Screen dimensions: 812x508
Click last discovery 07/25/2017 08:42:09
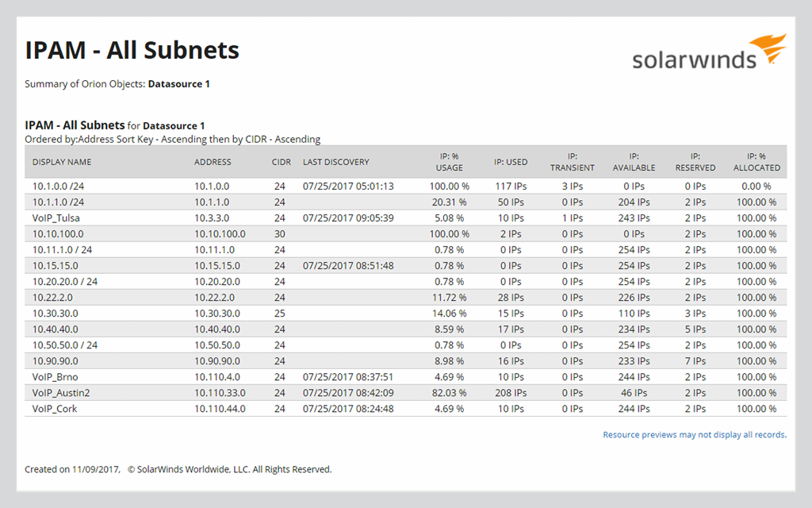pyautogui.click(x=348, y=393)
